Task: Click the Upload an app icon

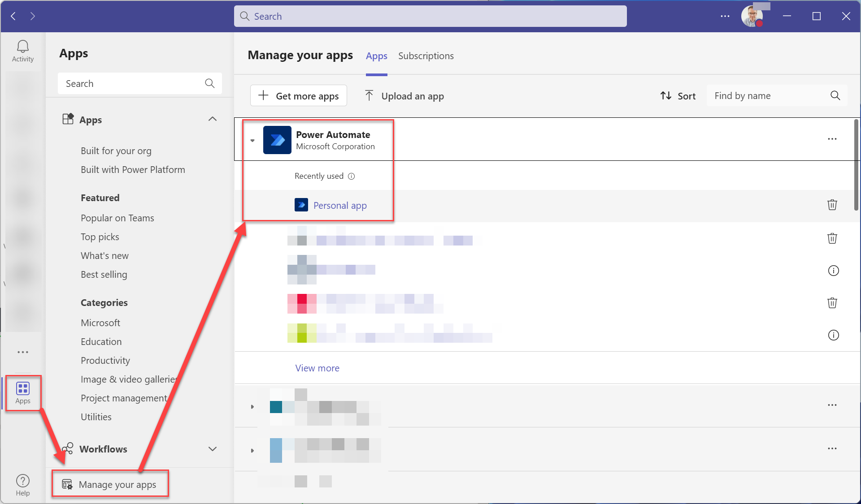Action: 369,95
